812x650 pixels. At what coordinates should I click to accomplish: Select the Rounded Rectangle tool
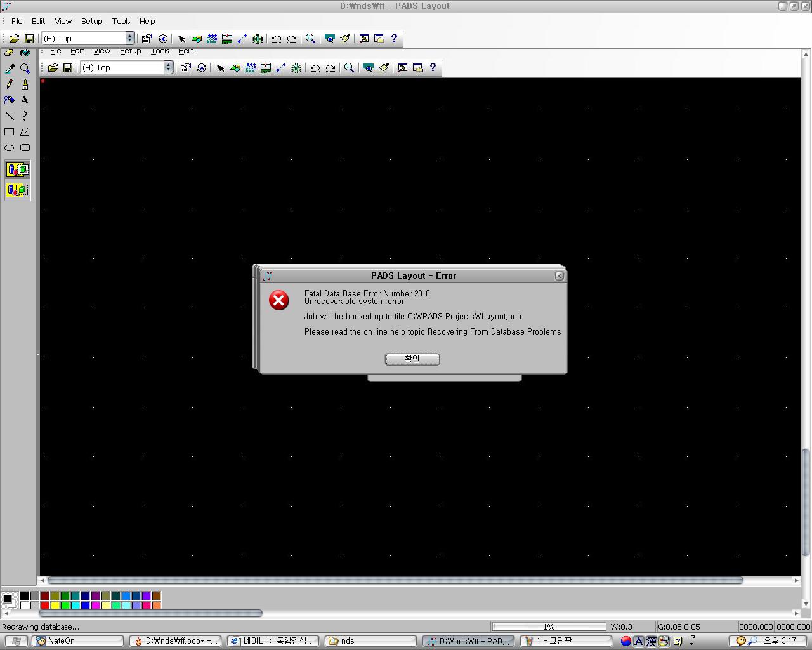25,147
